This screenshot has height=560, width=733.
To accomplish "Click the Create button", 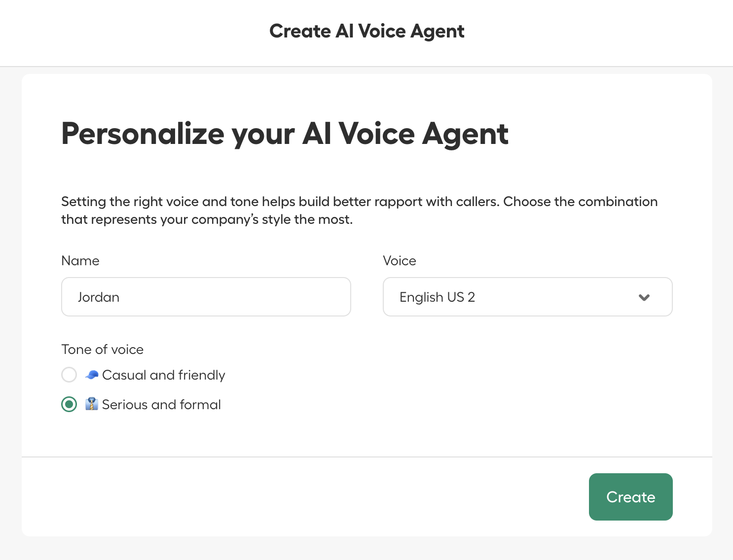I will [630, 497].
